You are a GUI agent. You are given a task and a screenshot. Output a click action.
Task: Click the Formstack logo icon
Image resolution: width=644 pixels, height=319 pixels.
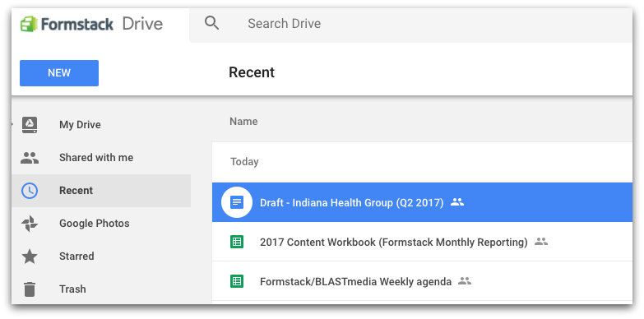tap(29, 24)
